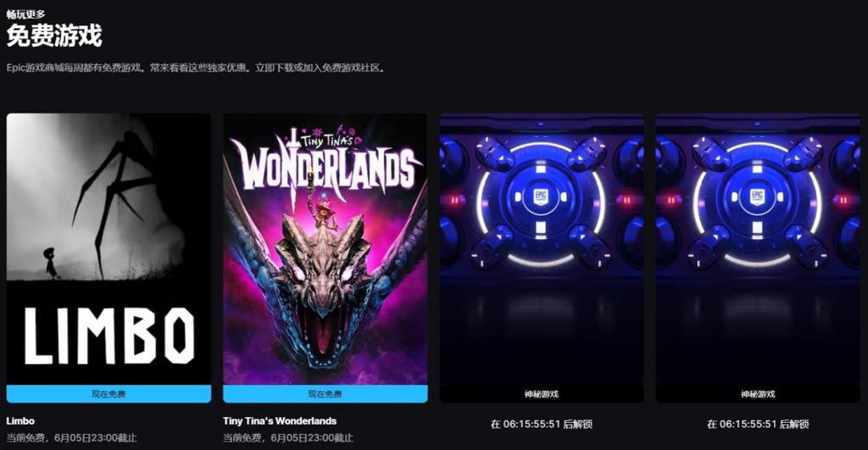This screenshot has width=868, height=450.
Task: Click the 畅玩更多 label above the heading
Action: (26, 14)
